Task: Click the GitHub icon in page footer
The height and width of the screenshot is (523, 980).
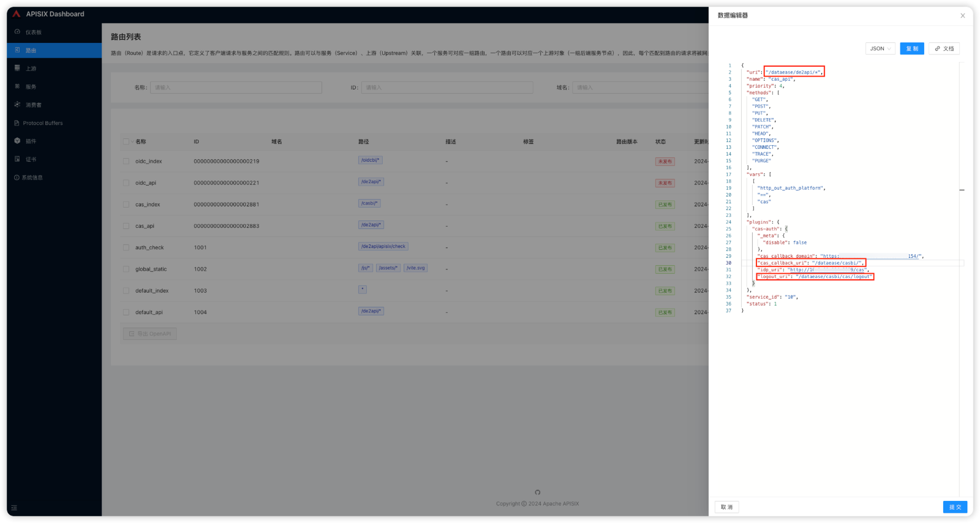Action: [x=537, y=492]
